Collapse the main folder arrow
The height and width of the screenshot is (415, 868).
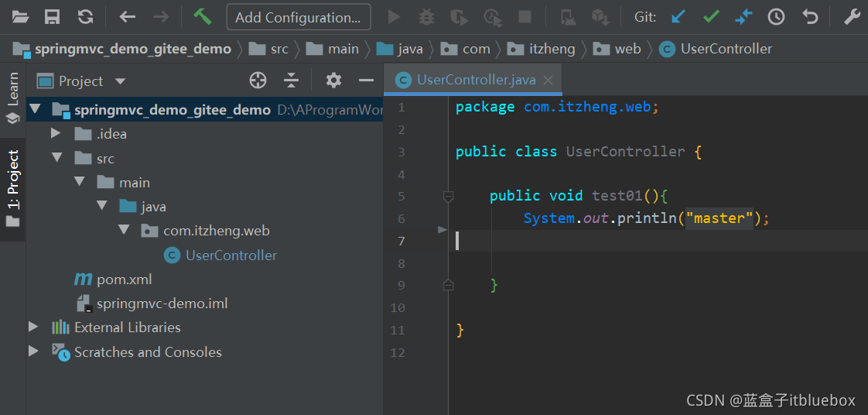point(79,182)
